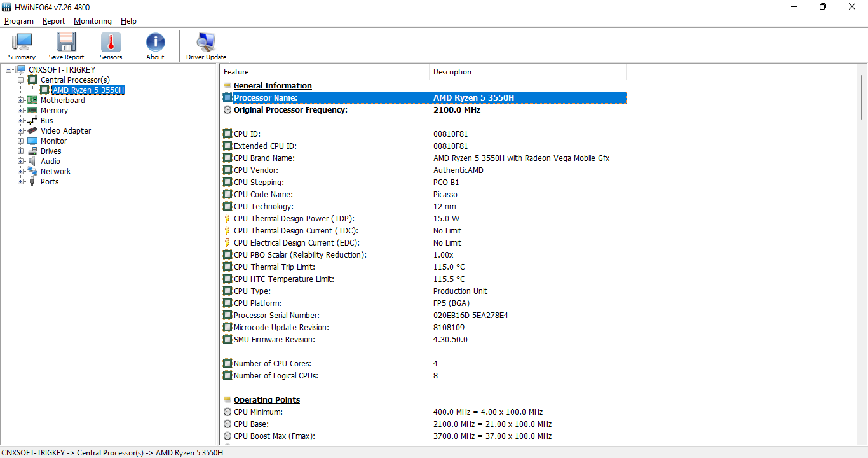Click the Audio speaker tree icon
Screen dimensions: 868x458
[32, 161]
